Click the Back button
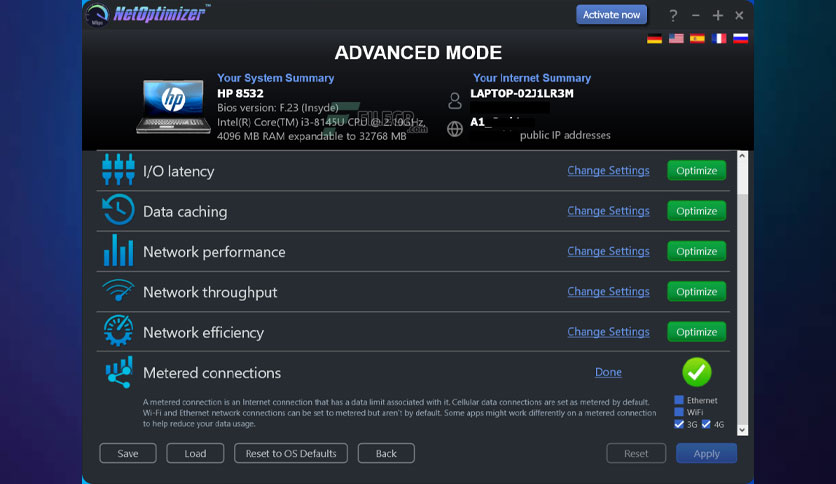836x484 pixels. (386, 453)
